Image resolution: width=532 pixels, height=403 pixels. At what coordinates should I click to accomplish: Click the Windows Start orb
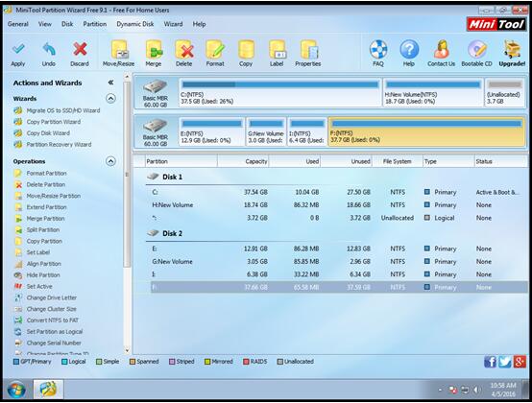[x=16, y=390]
